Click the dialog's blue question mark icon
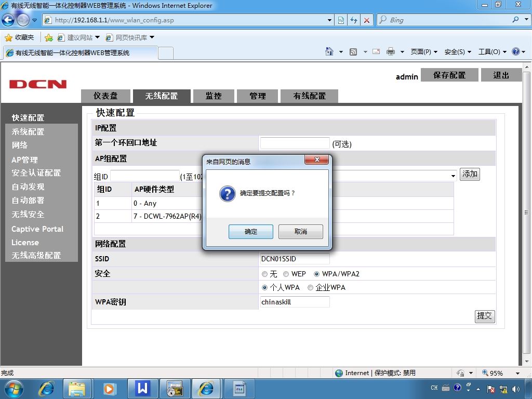Screen dimensions: 532x399 (x=228, y=194)
